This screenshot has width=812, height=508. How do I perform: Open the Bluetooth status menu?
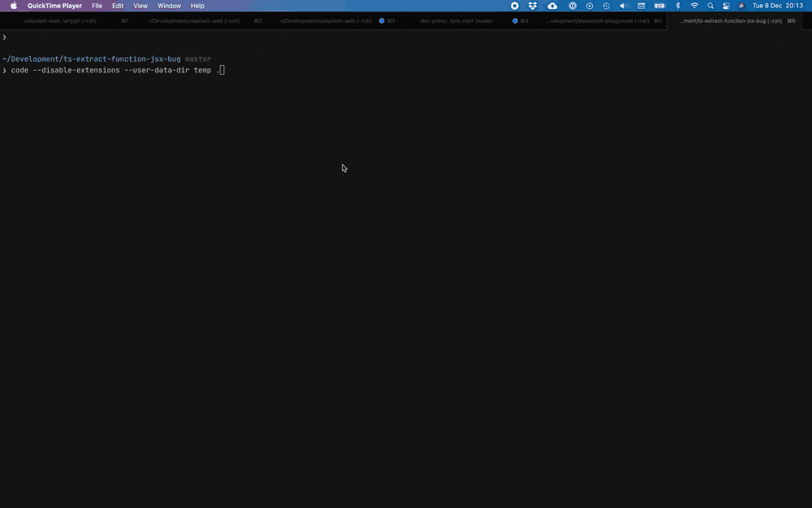click(x=677, y=6)
